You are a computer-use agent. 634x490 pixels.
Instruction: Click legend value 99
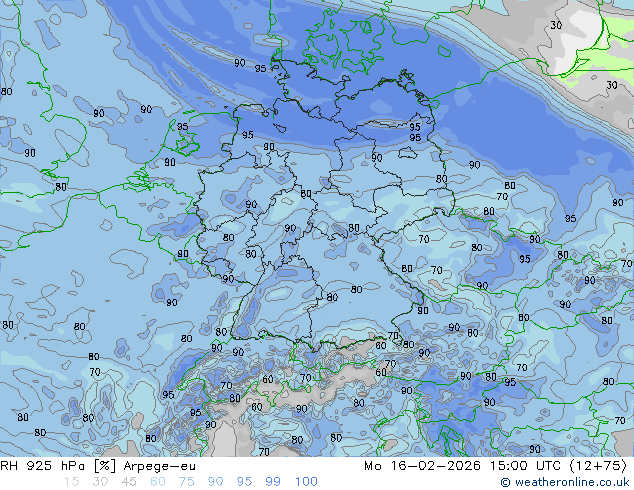[x=273, y=482]
